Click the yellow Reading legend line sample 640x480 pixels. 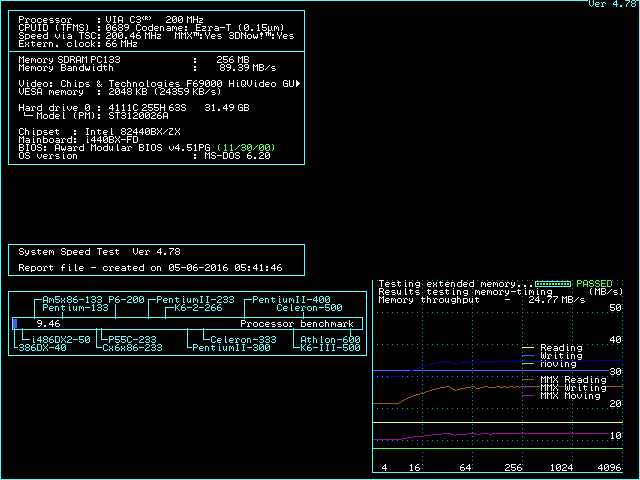coord(528,348)
